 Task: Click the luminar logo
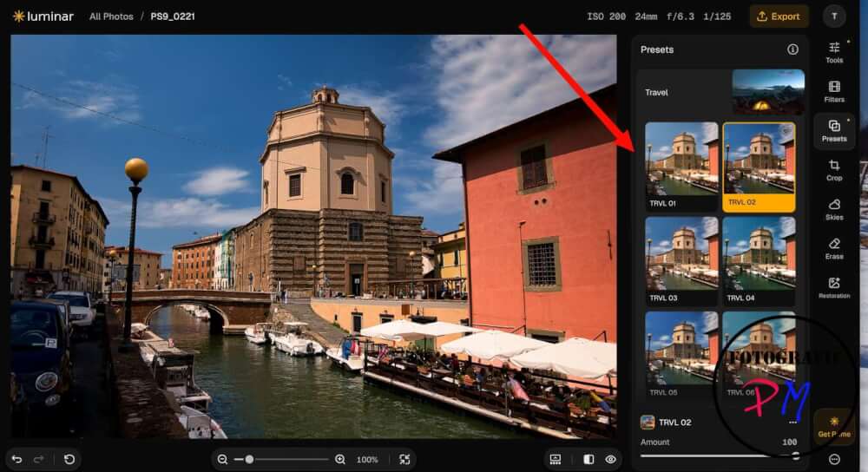point(43,16)
